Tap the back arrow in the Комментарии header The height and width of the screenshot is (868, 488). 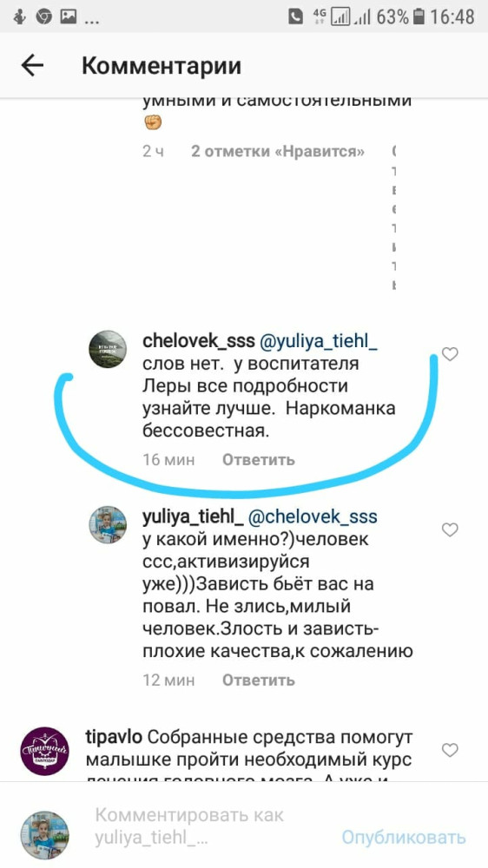32,66
